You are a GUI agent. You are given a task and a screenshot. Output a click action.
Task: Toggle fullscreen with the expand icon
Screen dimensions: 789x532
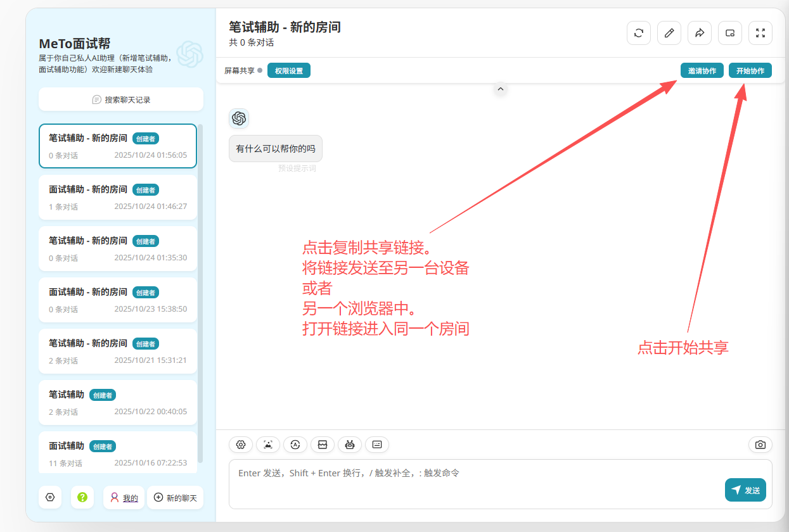[760, 33]
